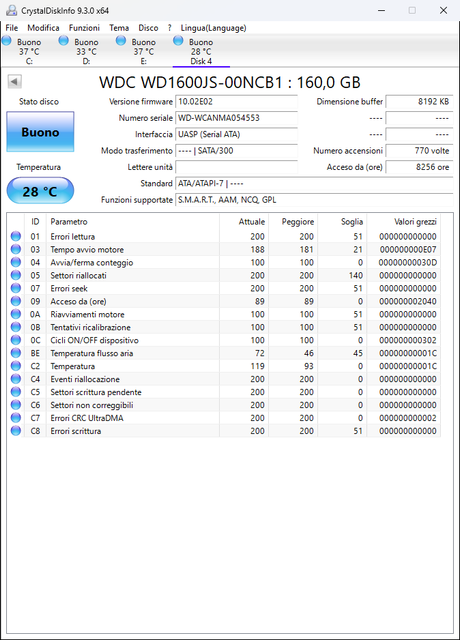The width and height of the screenshot is (460, 640).
Task: Click the blue status icon for Disk 4
Action: pyautogui.click(x=178, y=40)
